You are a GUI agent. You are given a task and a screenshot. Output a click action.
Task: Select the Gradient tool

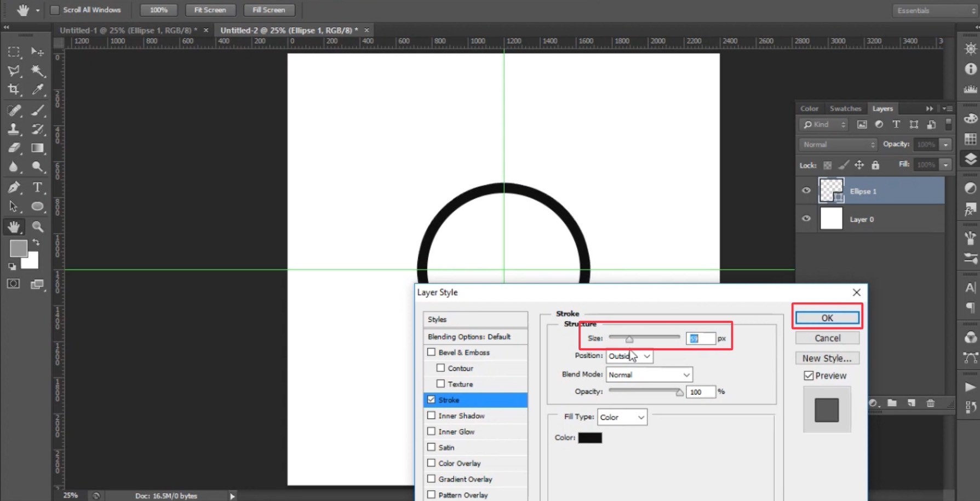pos(37,148)
